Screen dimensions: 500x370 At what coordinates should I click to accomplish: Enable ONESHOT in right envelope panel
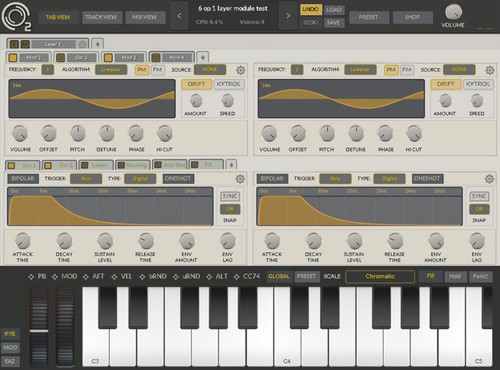[x=427, y=179]
